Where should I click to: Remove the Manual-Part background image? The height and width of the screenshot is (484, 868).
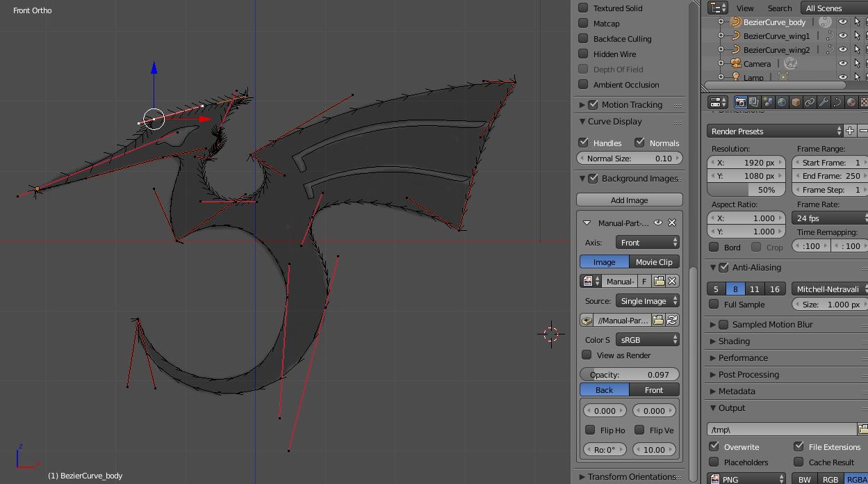pos(672,223)
